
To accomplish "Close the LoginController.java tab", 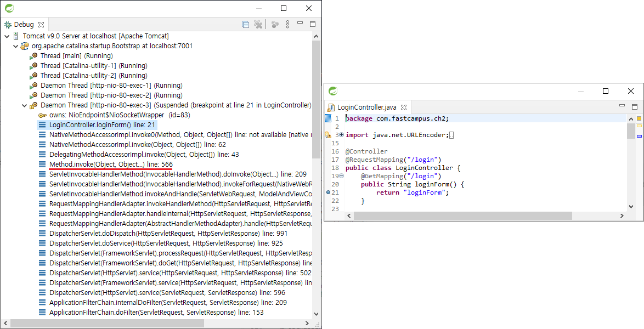I will (404, 107).
